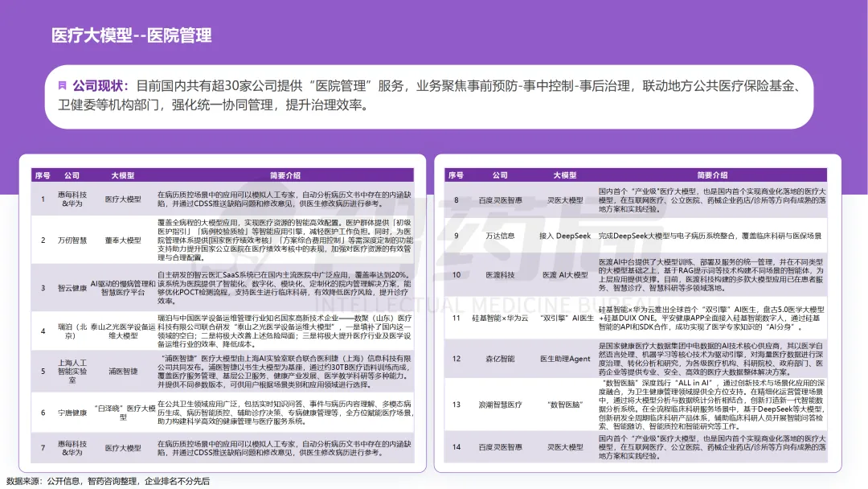This screenshot has height=489, width=868.
Task: Click the 医生助理Agent model cell
Action: point(565,359)
